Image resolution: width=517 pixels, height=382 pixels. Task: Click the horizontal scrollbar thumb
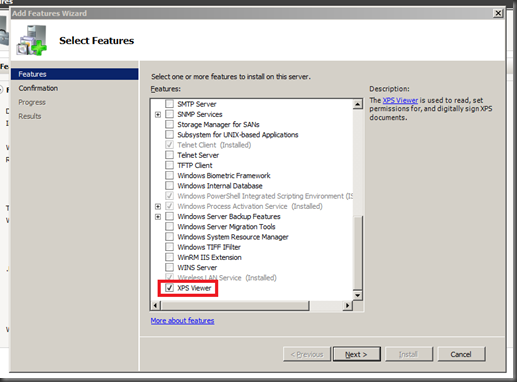(235, 305)
